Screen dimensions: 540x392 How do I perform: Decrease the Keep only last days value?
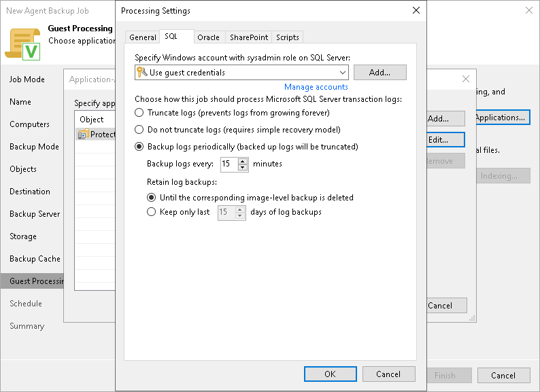tap(240, 216)
